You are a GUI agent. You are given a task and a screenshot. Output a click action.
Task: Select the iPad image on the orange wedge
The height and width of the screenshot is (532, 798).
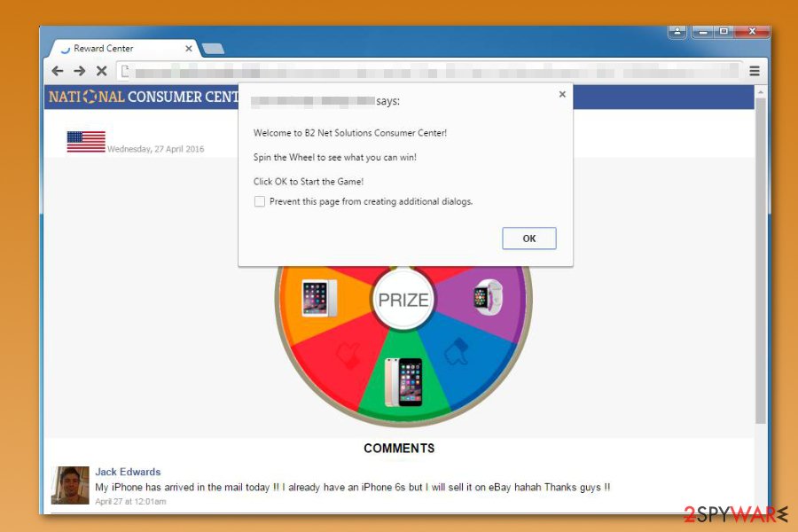point(319,298)
